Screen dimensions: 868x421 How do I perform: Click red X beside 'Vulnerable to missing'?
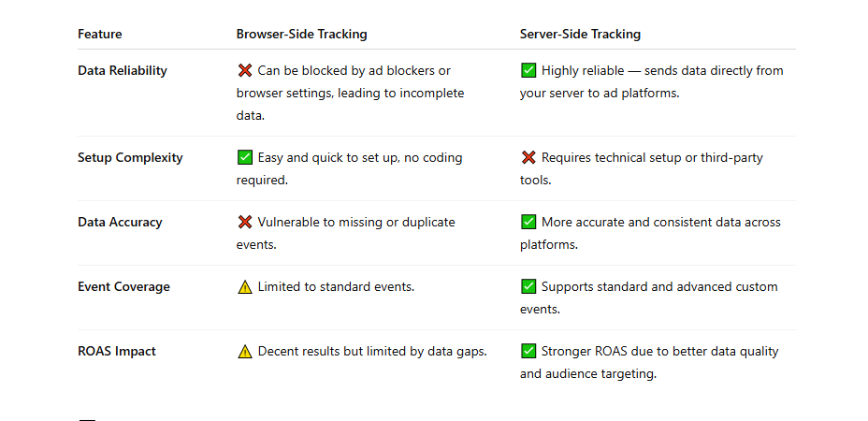pyautogui.click(x=245, y=223)
